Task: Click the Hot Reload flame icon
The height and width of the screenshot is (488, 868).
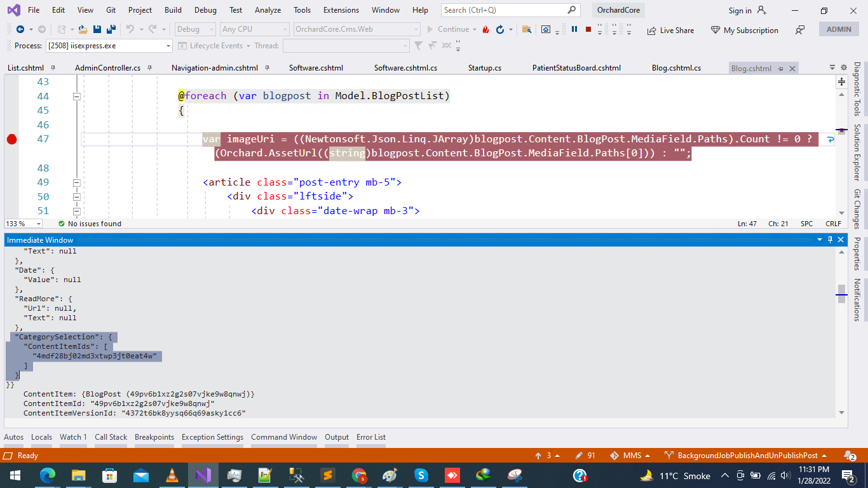Action: click(486, 29)
